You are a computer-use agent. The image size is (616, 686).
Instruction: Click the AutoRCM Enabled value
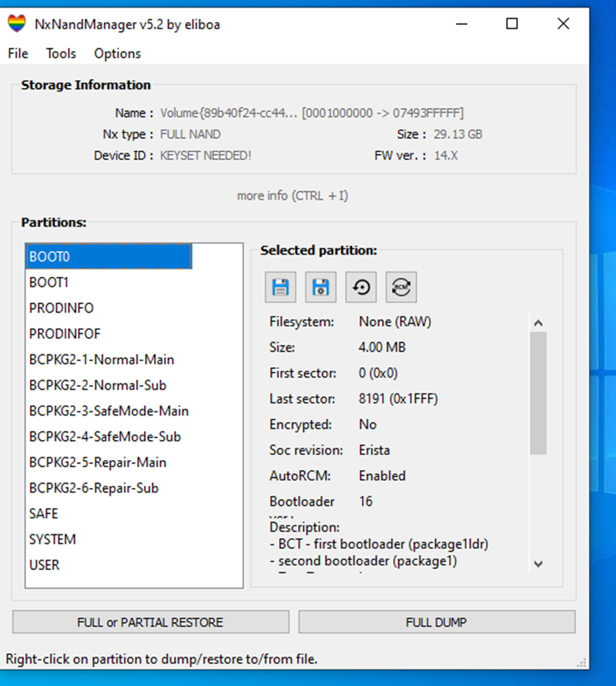click(x=382, y=476)
